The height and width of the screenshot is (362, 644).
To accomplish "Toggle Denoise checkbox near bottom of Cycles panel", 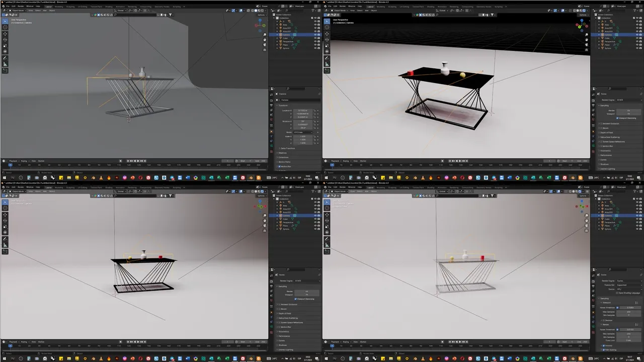I will tap(604, 345).
